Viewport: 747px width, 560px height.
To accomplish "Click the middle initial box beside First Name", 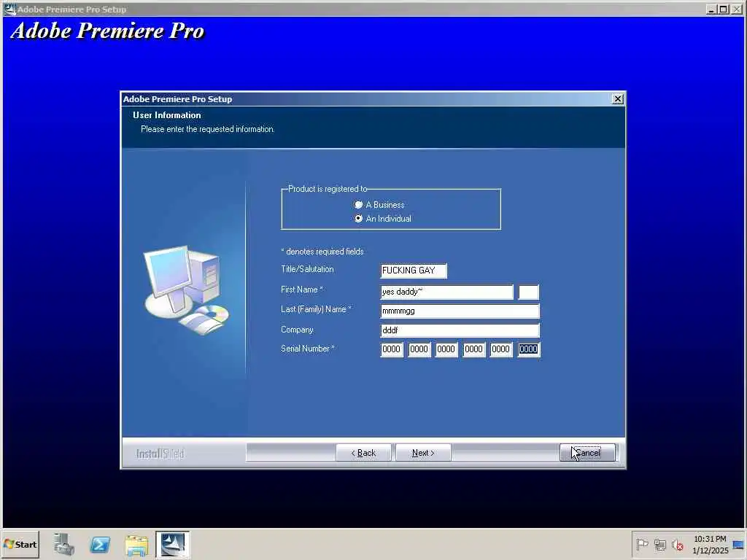I will click(528, 292).
